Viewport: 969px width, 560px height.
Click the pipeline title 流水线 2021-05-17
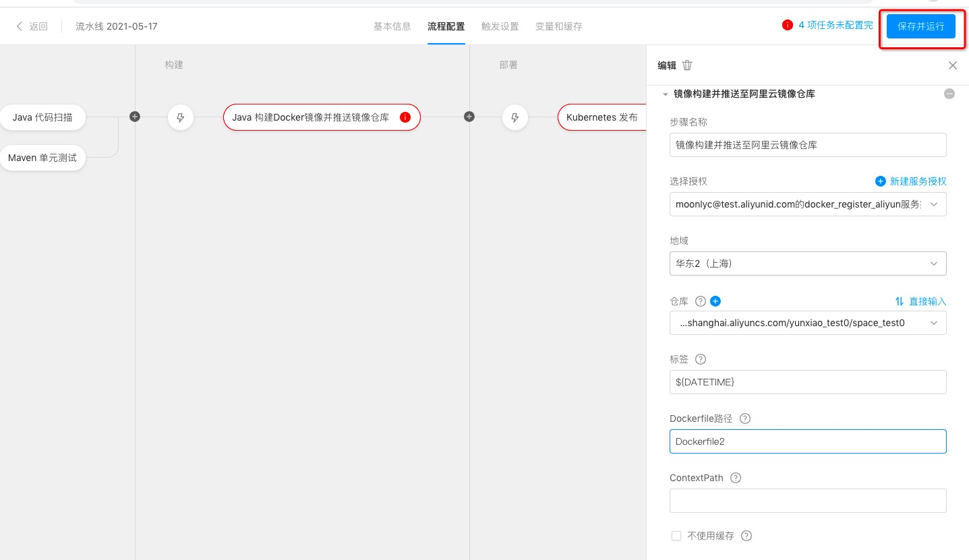[x=117, y=26]
